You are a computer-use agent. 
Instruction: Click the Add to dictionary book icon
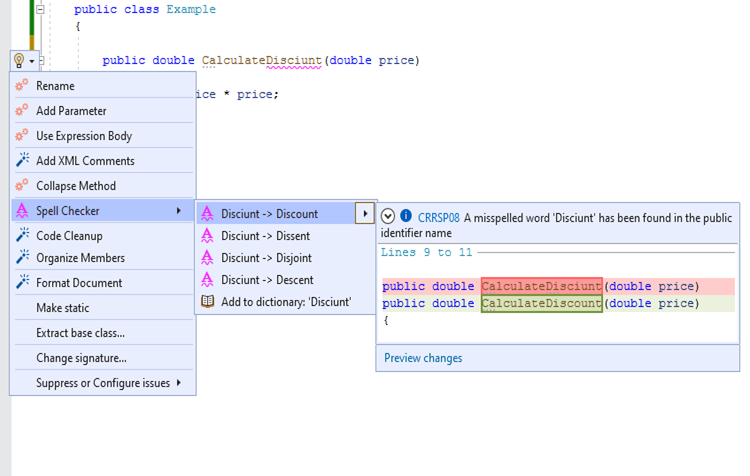(x=207, y=301)
